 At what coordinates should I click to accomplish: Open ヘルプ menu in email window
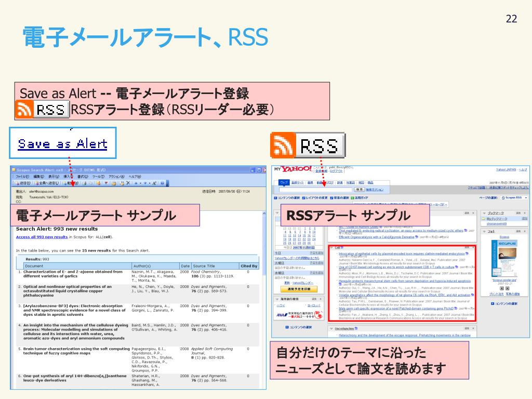click(x=135, y=177)
